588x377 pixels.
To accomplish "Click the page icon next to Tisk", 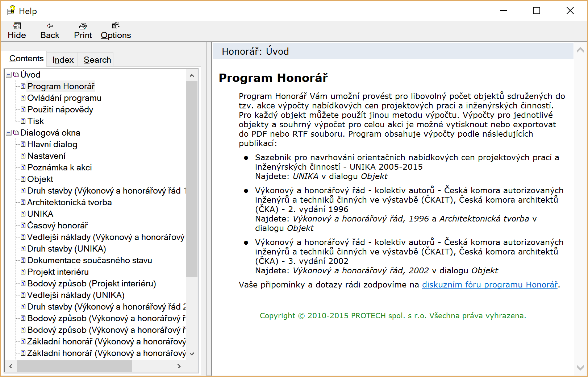I will click(x=23, y=121).
